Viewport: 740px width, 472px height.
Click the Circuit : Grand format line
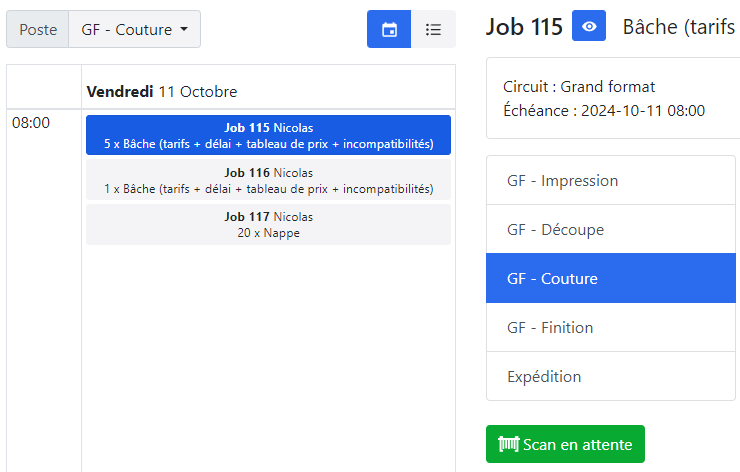point(579,87)
